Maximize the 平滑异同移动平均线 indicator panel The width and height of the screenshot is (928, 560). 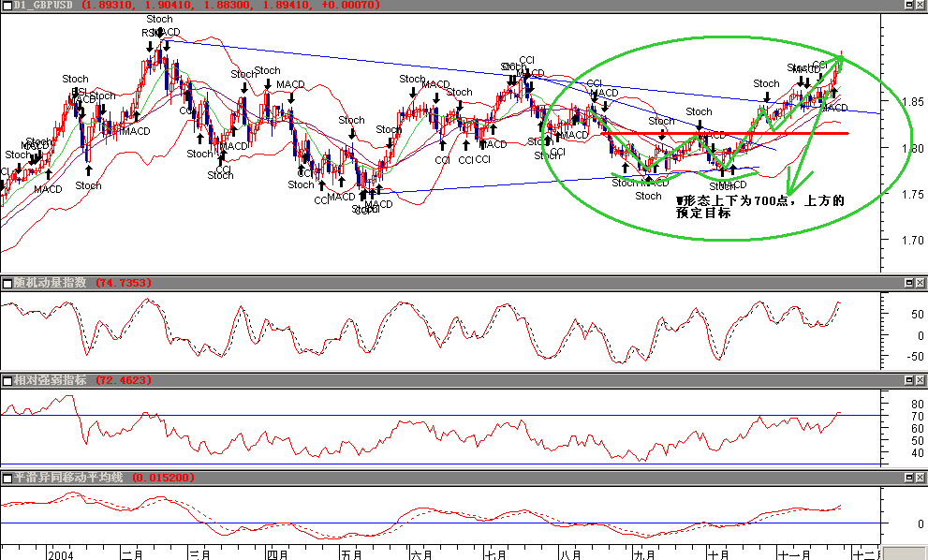(909, 478)
